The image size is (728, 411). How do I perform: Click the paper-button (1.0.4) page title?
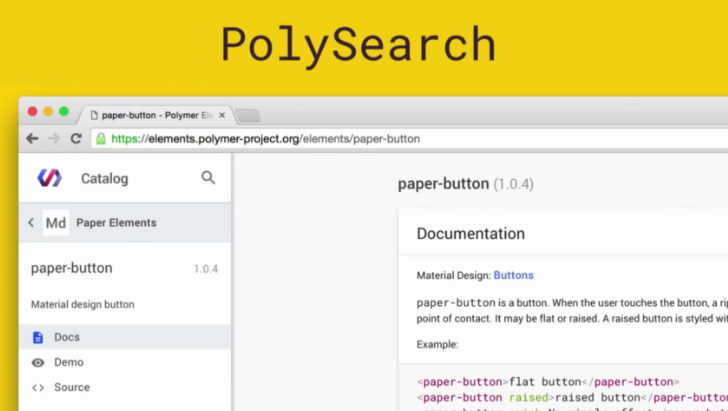466,184
